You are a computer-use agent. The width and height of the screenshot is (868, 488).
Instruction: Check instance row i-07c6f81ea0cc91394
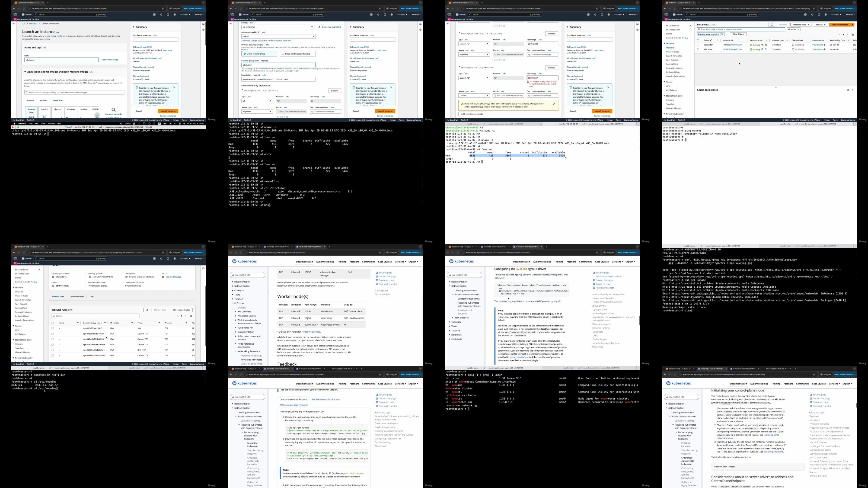pyautogui.click(x=698, y=50)
